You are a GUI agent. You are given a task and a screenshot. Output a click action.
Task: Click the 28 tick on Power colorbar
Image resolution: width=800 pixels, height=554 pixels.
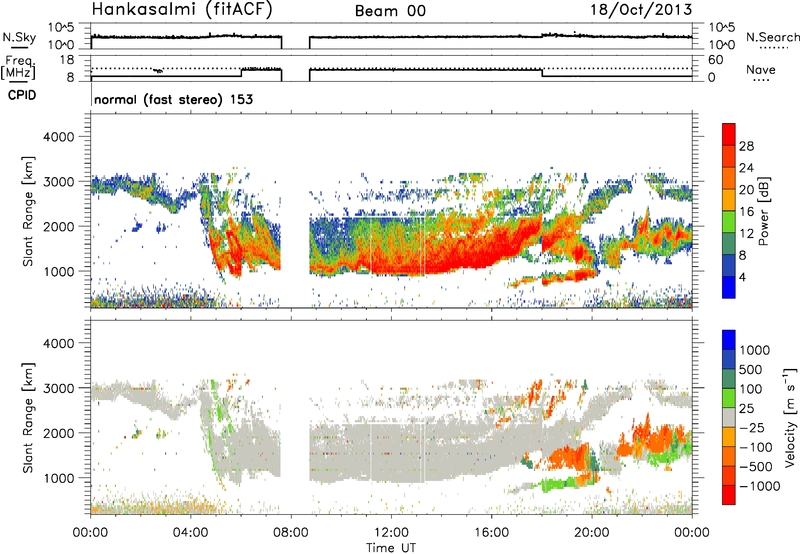click(x=746, y=146)
